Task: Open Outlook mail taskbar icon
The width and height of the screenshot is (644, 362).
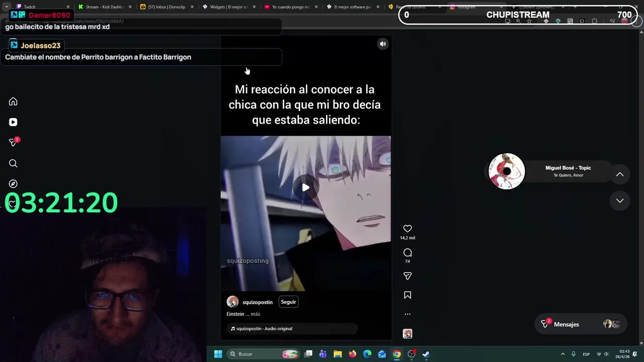Action: tap(382, 354)
